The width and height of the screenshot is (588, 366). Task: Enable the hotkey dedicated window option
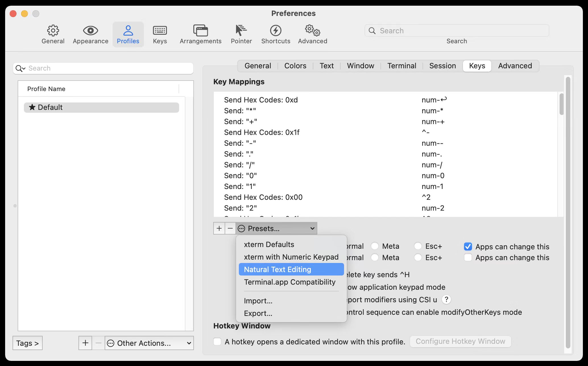(217, 342)
